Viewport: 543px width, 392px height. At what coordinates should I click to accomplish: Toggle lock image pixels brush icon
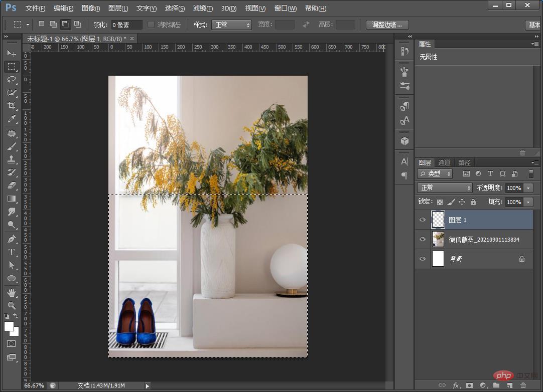click(x=451, y=202)
